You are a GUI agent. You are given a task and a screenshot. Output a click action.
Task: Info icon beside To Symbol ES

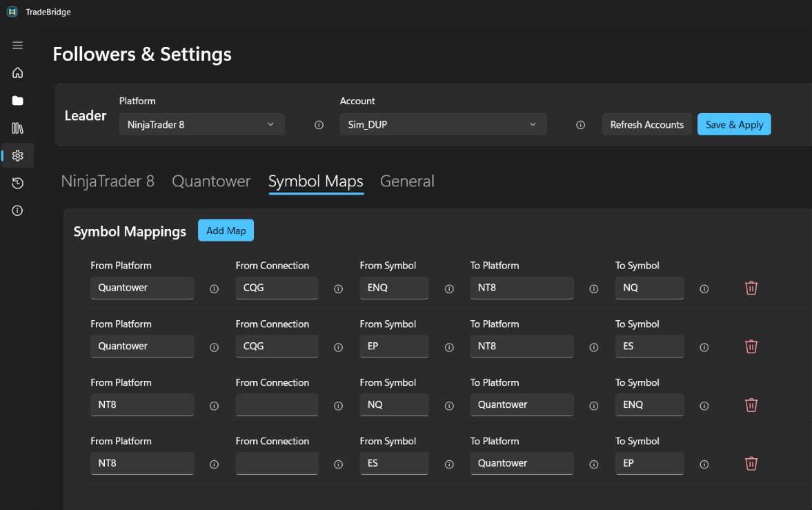(x=704, y=348)
